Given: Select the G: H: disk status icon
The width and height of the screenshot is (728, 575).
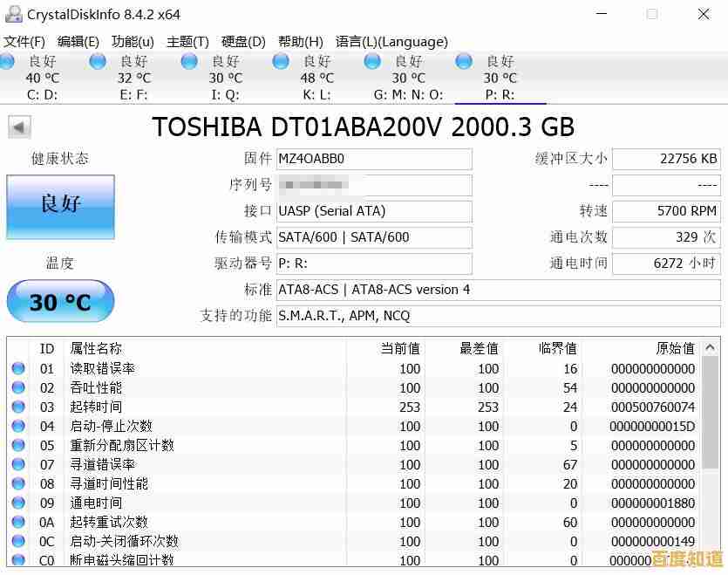Looking at the screenshot, I should (188, 61).
